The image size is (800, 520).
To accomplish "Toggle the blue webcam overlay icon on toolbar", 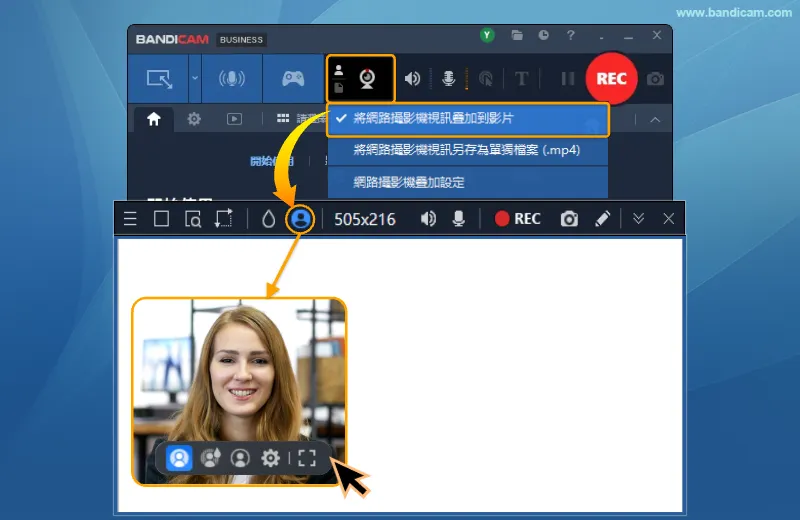I will (300, 219).
